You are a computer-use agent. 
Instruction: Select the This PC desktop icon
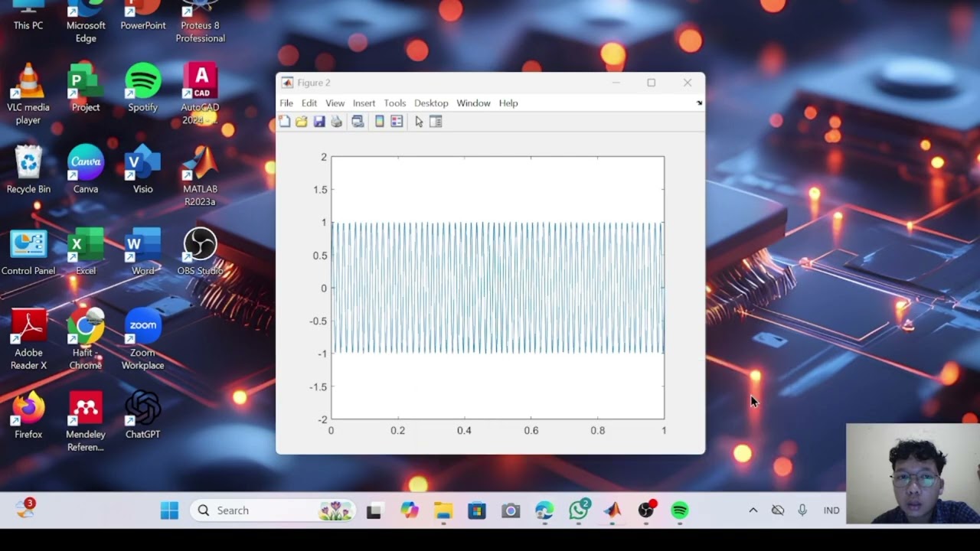[28, 16]
